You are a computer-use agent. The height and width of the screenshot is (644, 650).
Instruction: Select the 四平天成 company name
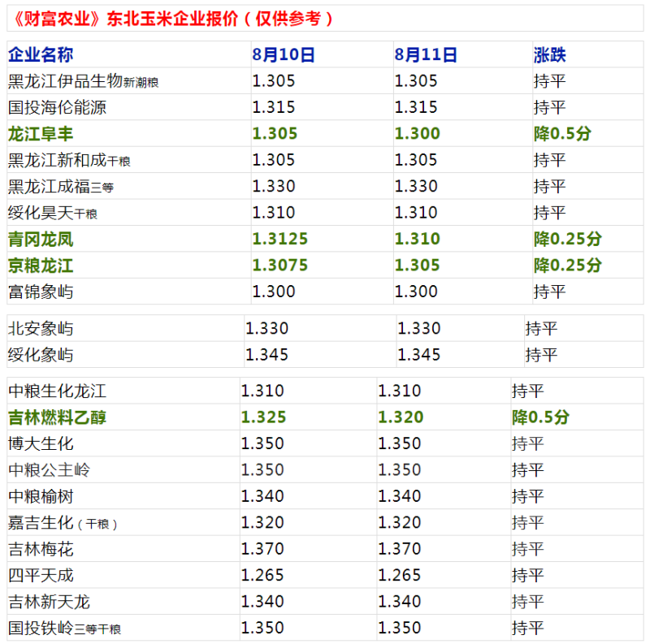[x=41, y=576]
